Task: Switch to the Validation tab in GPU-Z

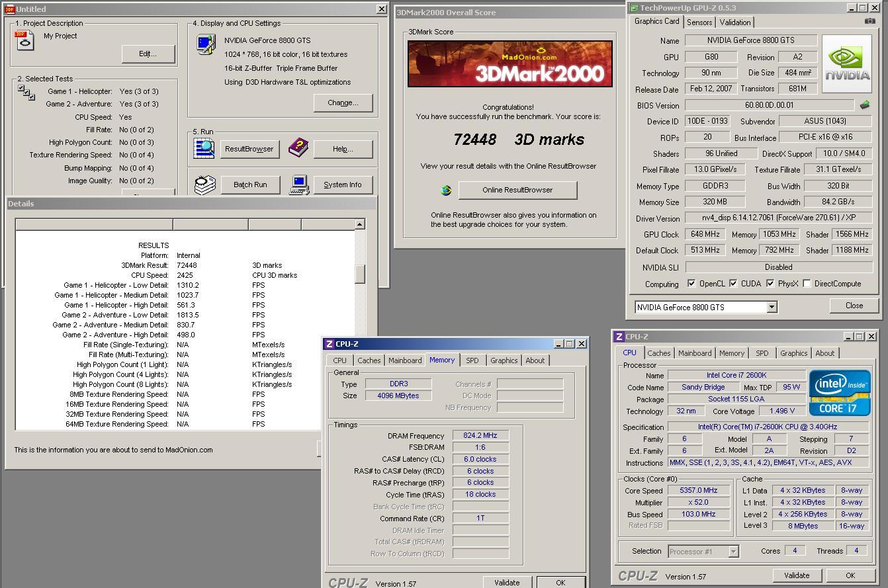Action: click(x=735, y=22)
